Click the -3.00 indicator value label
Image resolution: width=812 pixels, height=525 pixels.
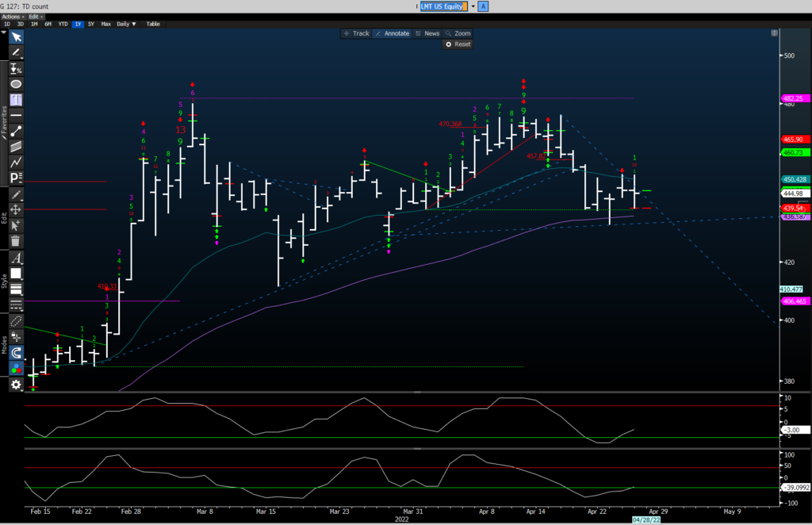click(x=795, y=431)
